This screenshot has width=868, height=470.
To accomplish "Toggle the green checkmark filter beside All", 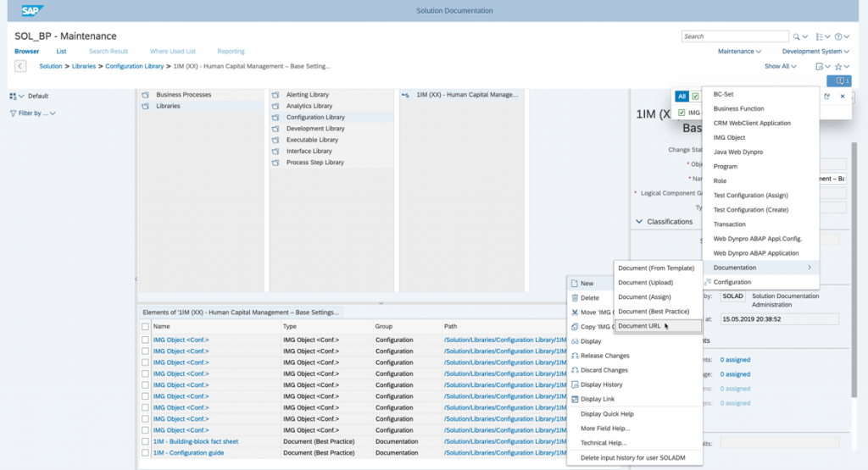I will pyautogui.click(x=695, y=97).
